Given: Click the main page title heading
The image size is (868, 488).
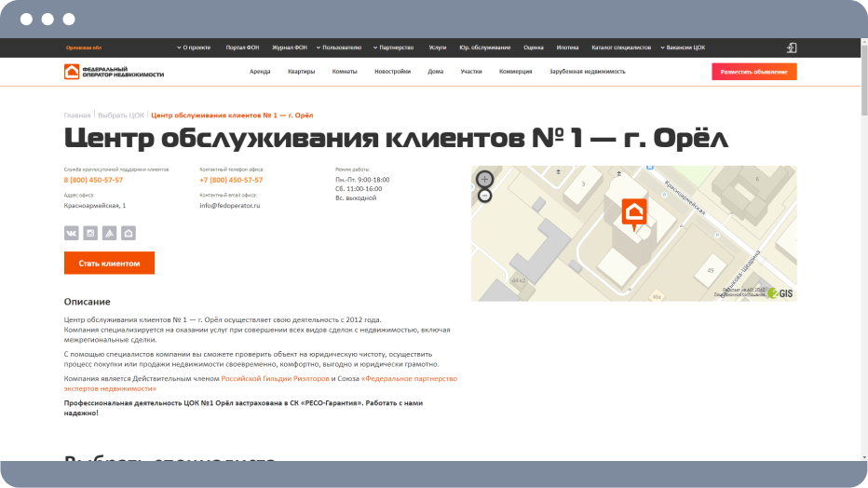Looking at the screenshot, I should tap(396, 139).
